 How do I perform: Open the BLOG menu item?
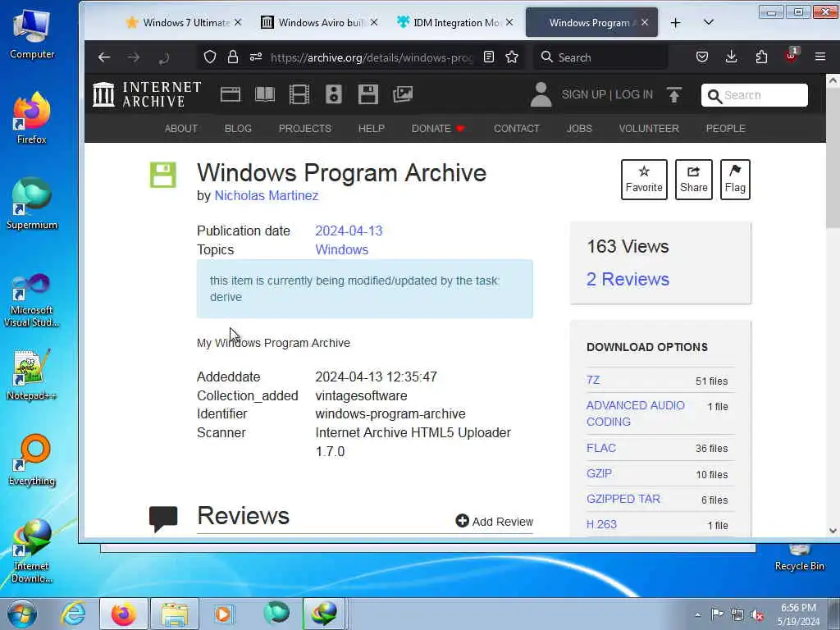(238, 129)
